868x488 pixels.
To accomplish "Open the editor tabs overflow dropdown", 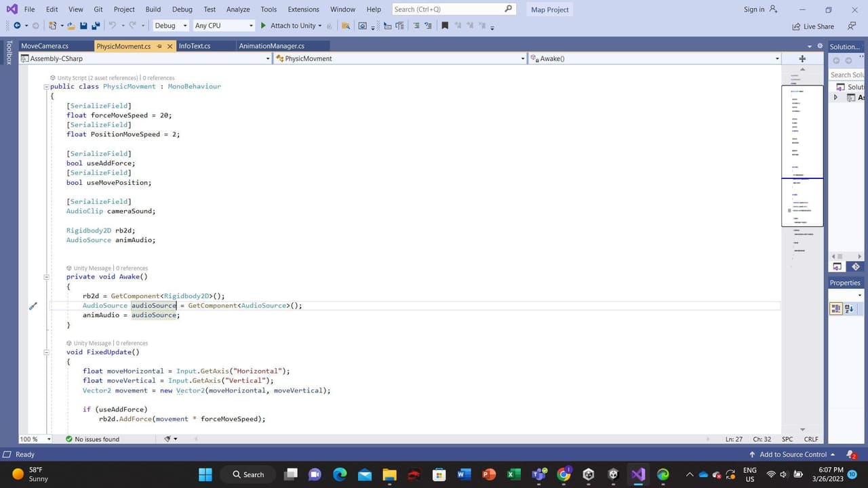I will [810, 46].
